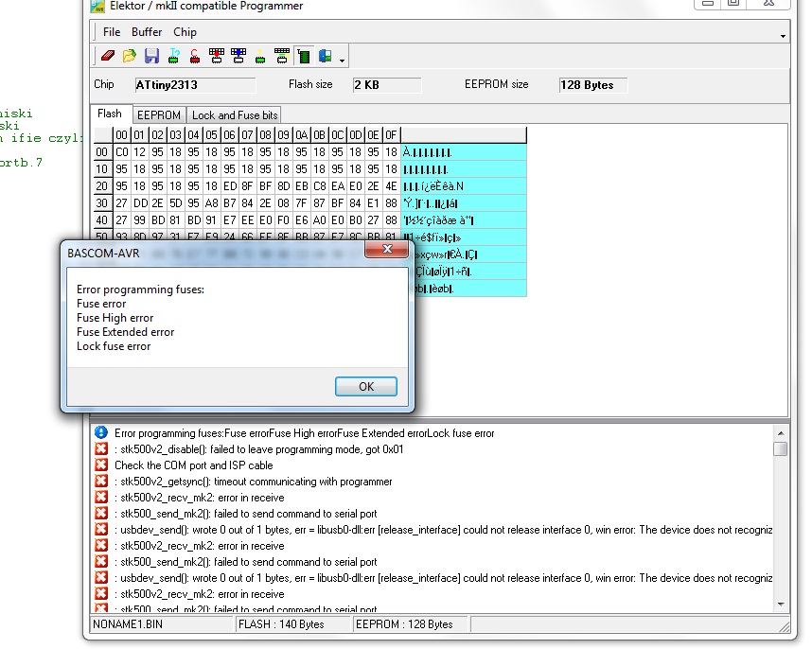The image size is (812, 649).
Task: Click the green chip with yellow question mark icon
Action: 260,56
